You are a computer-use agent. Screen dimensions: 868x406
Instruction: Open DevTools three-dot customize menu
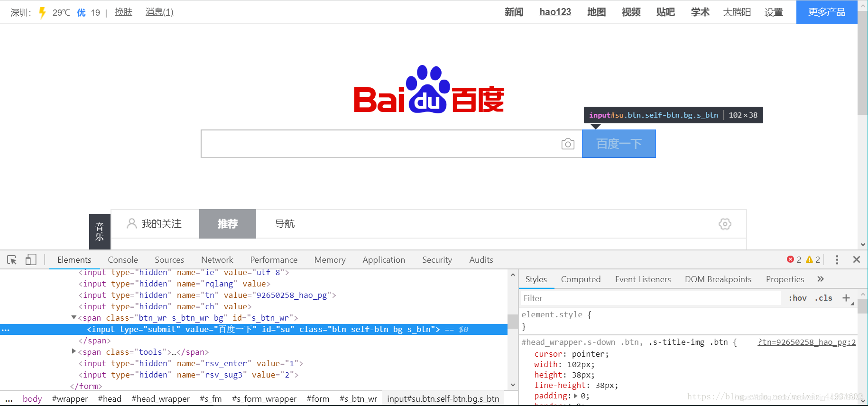pos(837,259)
